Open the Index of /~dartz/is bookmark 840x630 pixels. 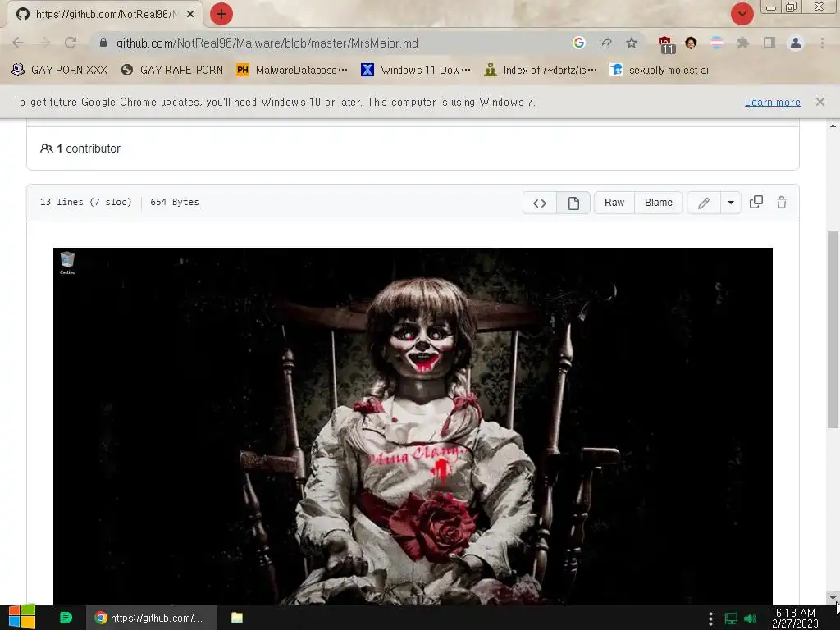click(540, 71)
